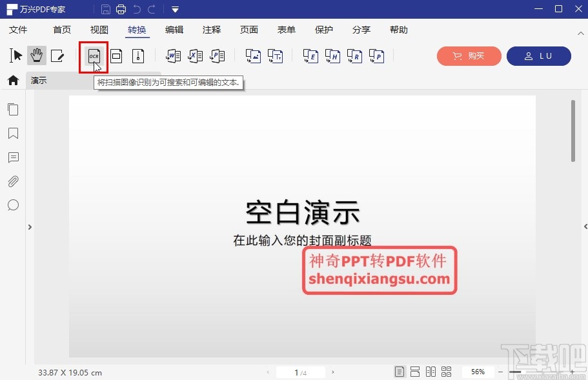Open the bookmarks panel in the sidebar
Screen dimensions: 588x380
tap(13, 134)
